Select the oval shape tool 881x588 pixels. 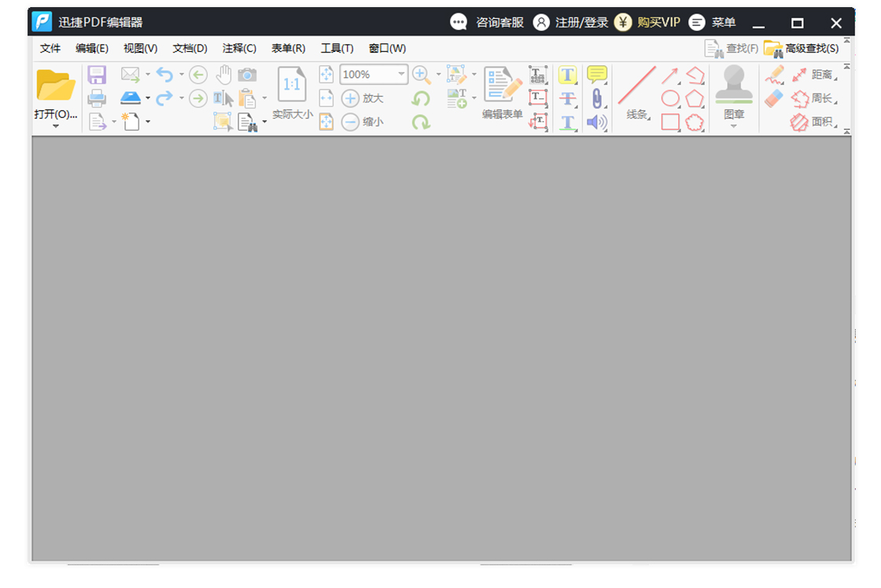pos(670,98)
